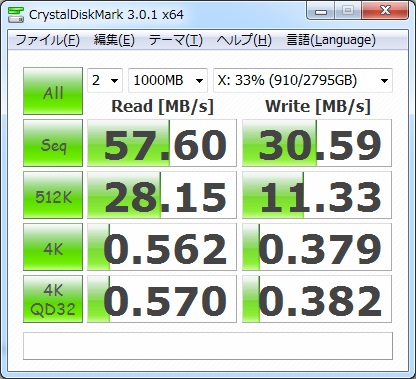Run all benchmarks with All button

(53, 91)
